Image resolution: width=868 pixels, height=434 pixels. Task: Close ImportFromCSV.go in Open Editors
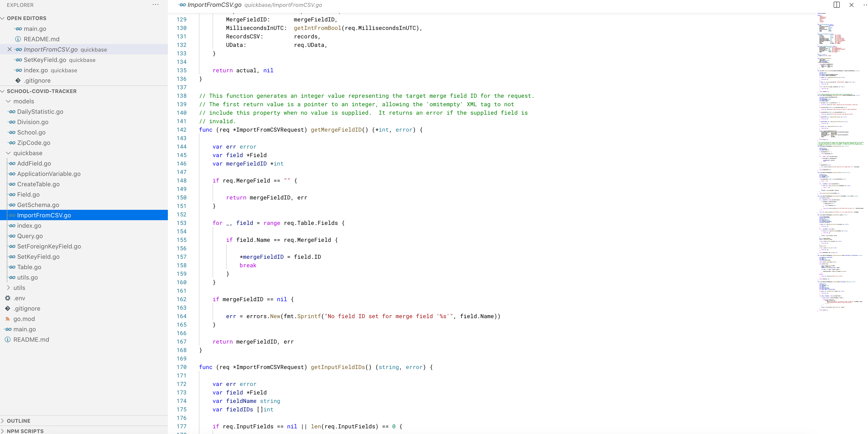9,49
